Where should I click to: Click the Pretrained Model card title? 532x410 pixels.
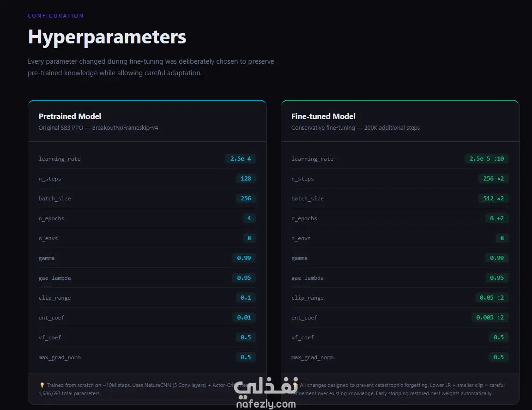[70, 116]
